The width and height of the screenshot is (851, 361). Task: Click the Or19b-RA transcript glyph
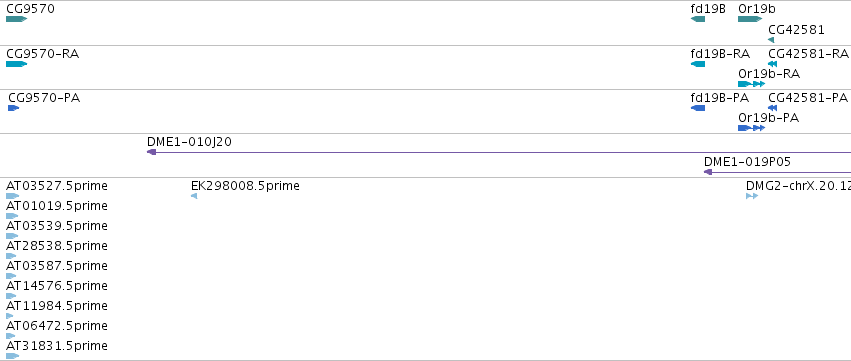point(752,84)
